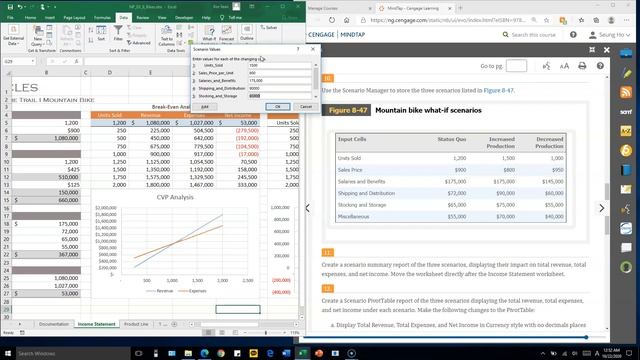
Task: Expand the Seung Ho user account menu
Action: 609,35
